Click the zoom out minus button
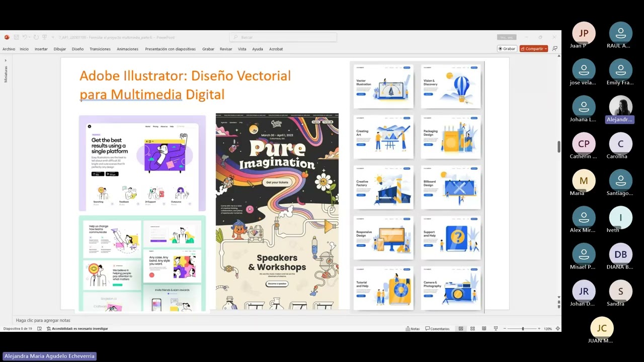The width and height of the screenshot is (644, 362). pos(504,329)
